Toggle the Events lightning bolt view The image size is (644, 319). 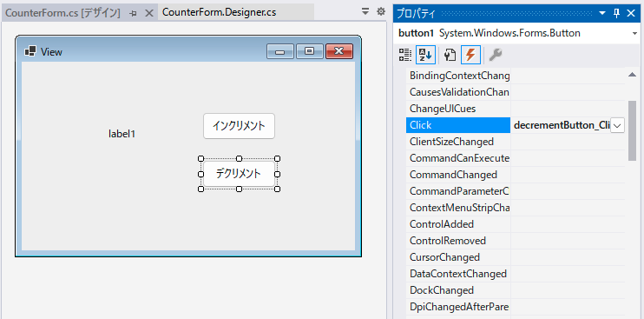point(470,55)
